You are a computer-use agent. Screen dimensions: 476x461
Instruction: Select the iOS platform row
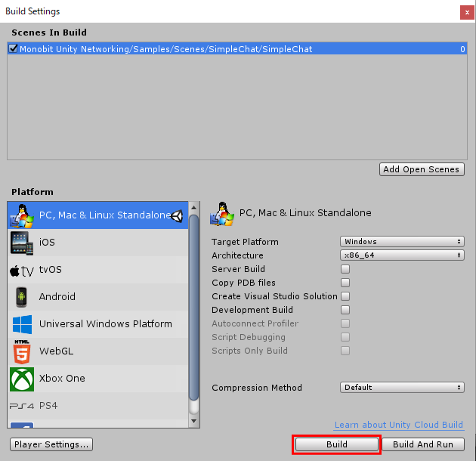coord(97,243)
